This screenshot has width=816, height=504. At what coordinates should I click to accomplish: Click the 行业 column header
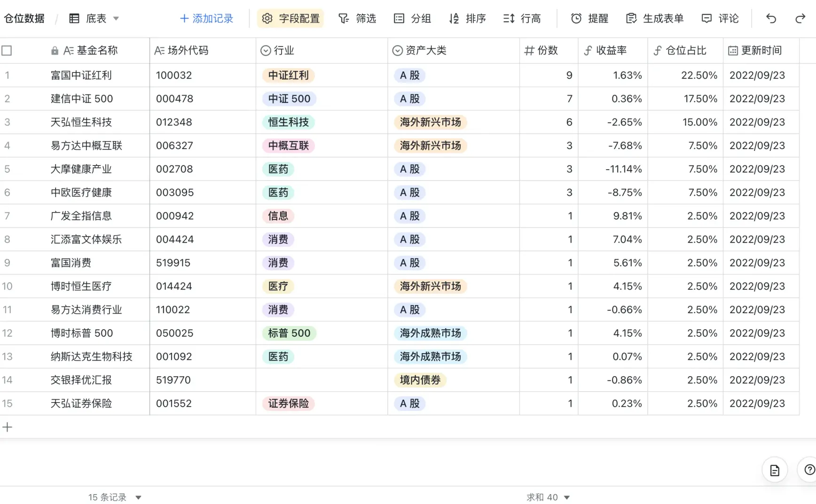click(x=322, y=50)
